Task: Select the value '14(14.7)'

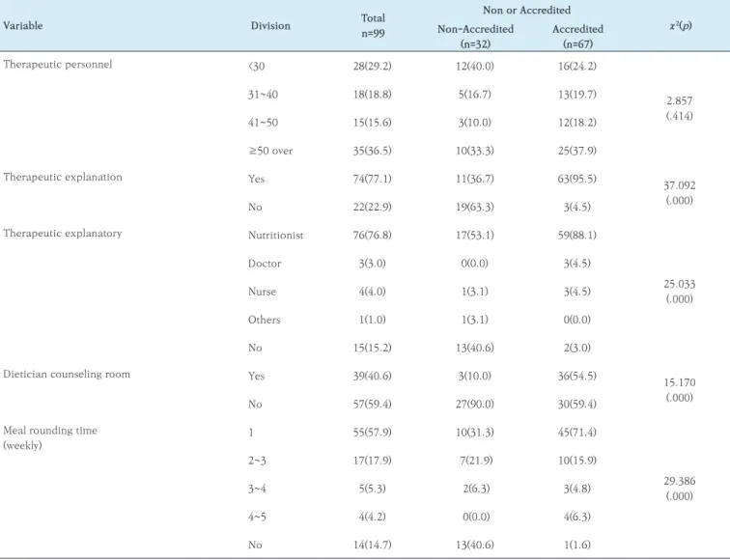Action: point(373,546)
